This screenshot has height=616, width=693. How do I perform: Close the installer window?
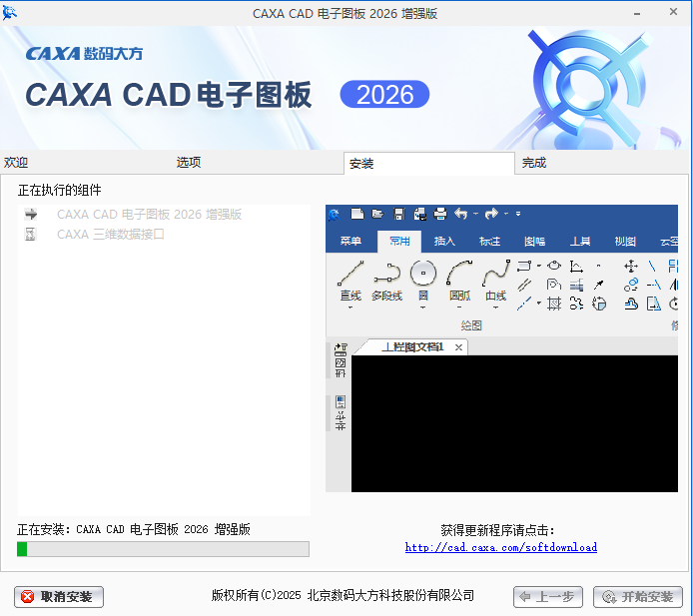[x=673, y=12]
